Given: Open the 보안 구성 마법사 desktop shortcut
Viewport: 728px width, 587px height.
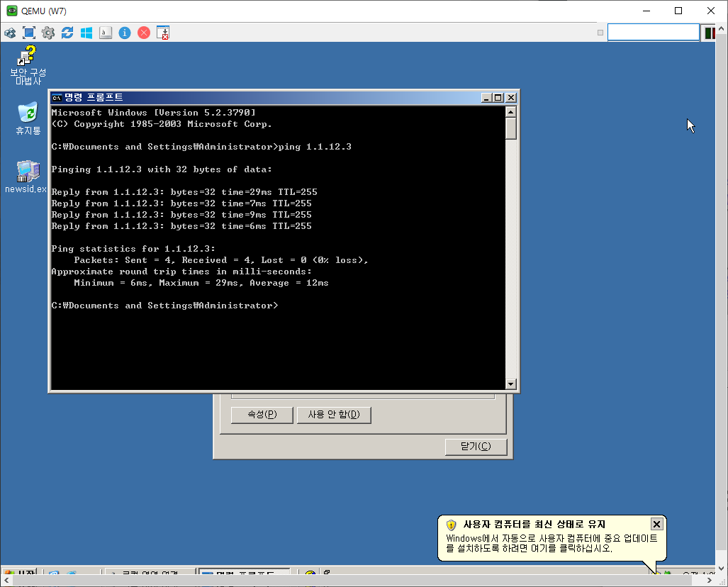Looking at the screenshot, I should pos(28,65).
